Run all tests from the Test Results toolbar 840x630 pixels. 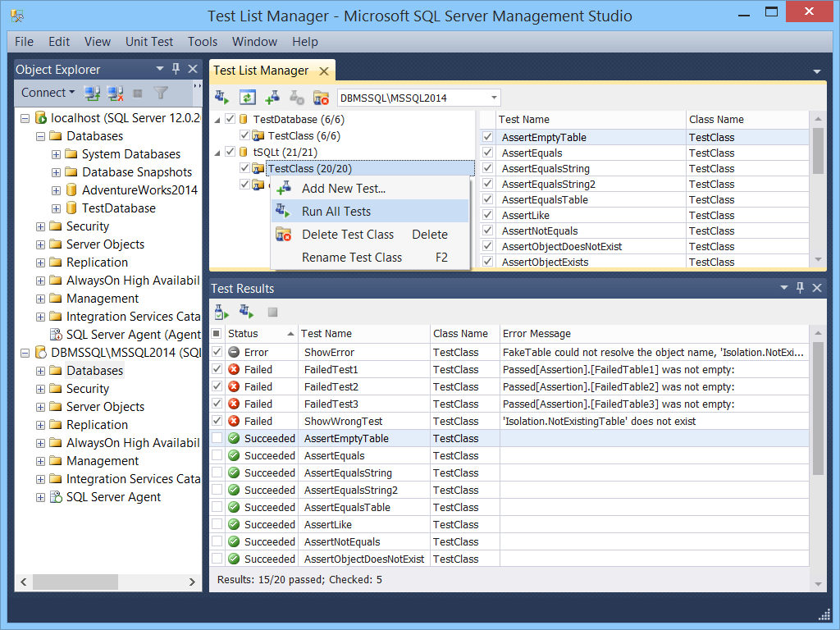point(244,312)
